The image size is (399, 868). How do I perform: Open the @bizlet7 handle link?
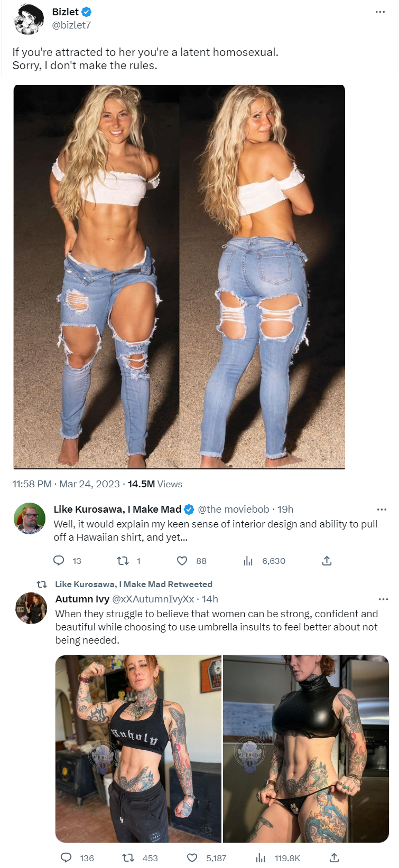point(71,25)
